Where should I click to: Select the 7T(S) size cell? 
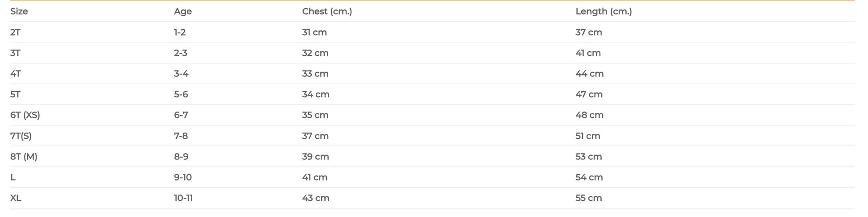tap(21, 136)
